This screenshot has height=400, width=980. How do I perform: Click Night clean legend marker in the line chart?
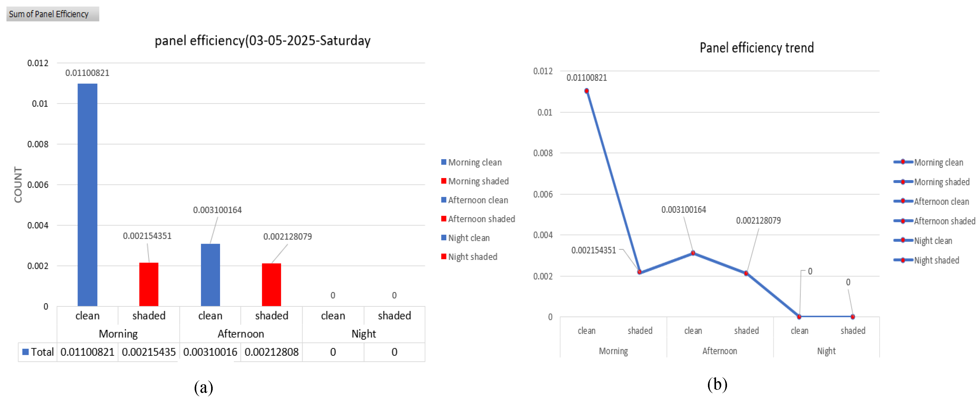point(903,241)
